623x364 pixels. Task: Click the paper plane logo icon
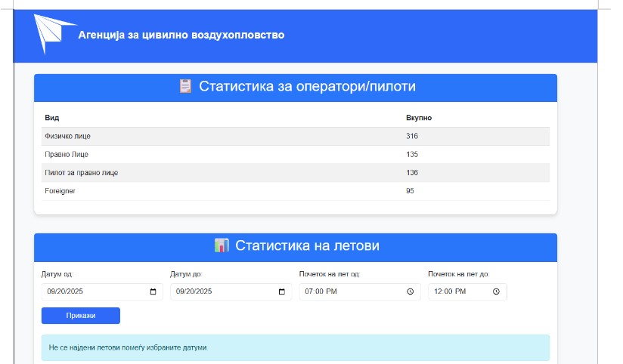55,34
